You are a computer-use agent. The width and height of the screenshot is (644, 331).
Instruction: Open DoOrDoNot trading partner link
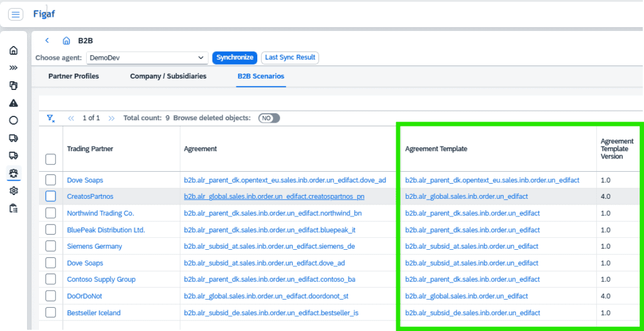pyautogui.click(x=85, y=296)
